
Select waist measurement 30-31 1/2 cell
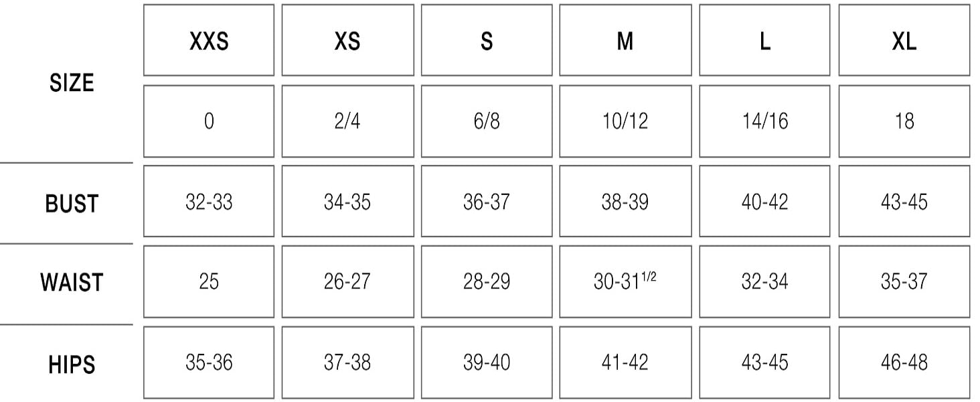pyautogui.click(x=625, y=281)
